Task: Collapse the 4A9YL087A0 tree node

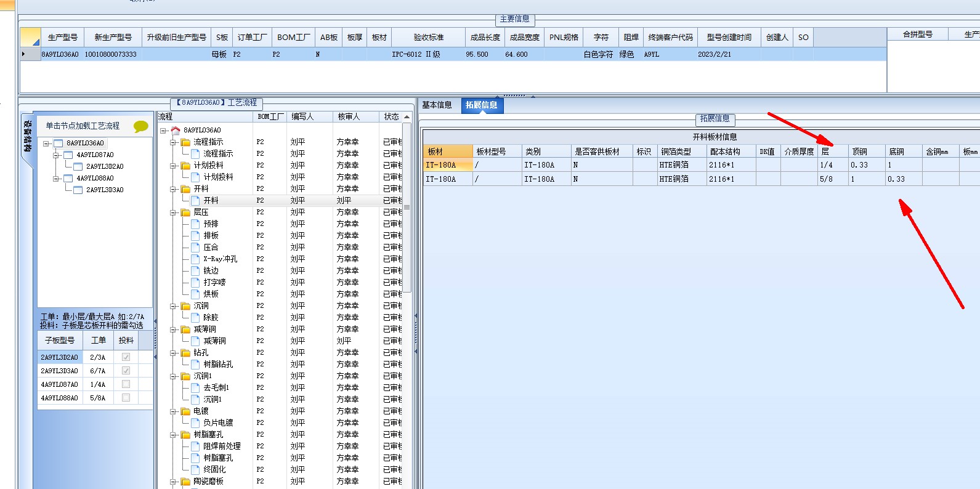Action: pos(56,155)
